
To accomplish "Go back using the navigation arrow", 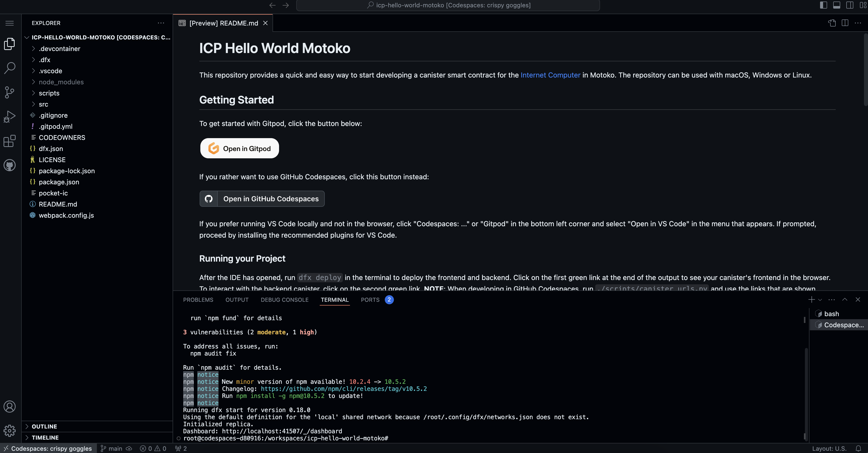I will (x=273, y=5).
